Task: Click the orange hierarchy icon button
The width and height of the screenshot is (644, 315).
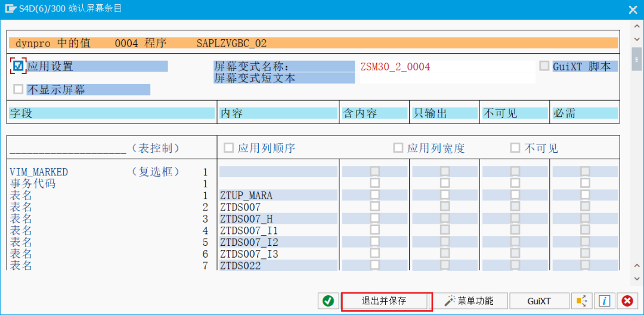Action: (581, 301)
